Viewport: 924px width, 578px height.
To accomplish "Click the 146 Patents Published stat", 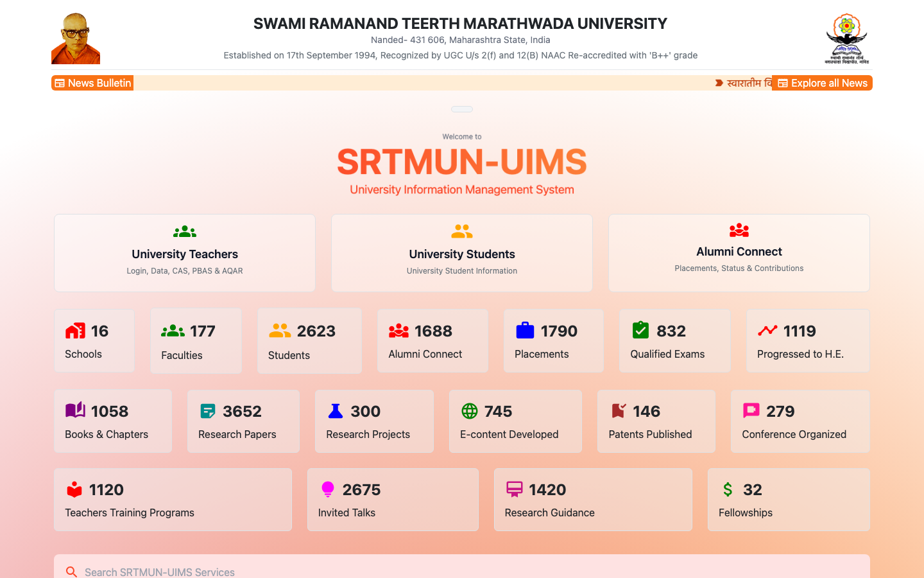I will point(656,421).
